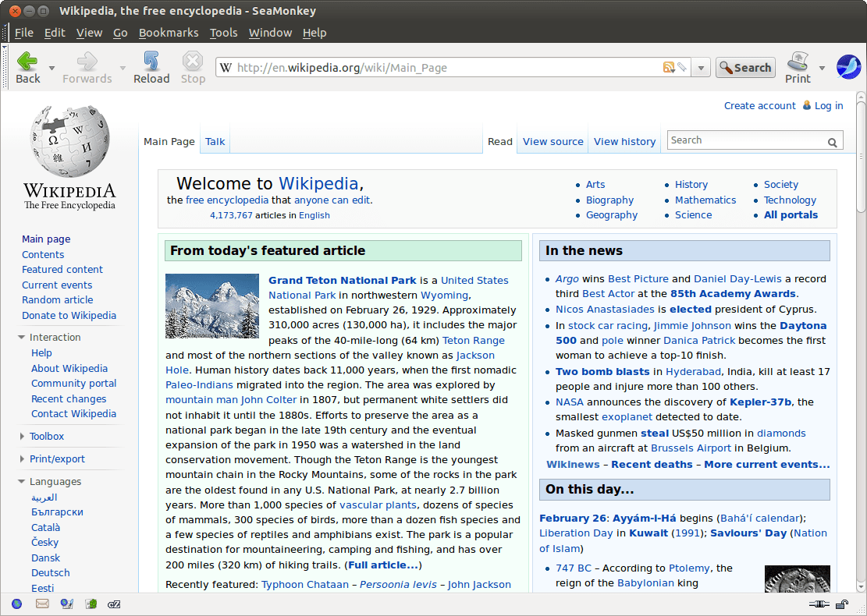The image size is (867, 616).
Task: Open the Help menu
Action: [x=314, y=33]
